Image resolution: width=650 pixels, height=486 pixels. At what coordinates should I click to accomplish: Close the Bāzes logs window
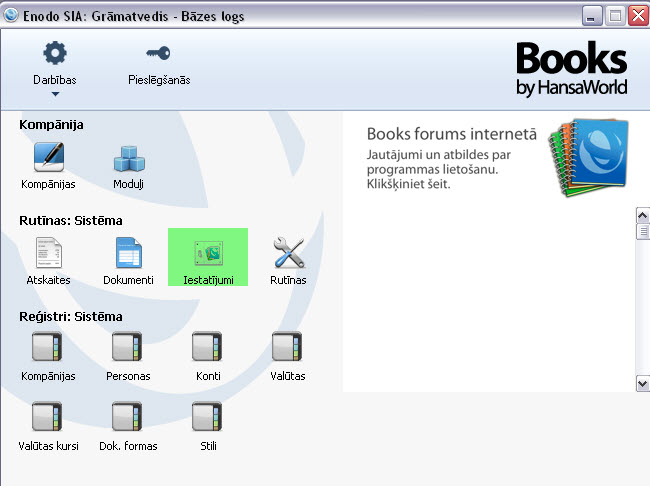(638, 16)
